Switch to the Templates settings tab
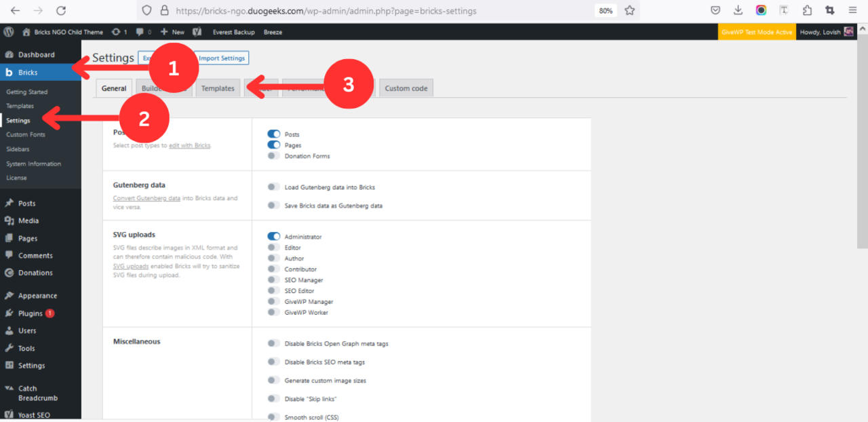Image resolution: width=868 pixels, height=422 pixels. [218, 88]
